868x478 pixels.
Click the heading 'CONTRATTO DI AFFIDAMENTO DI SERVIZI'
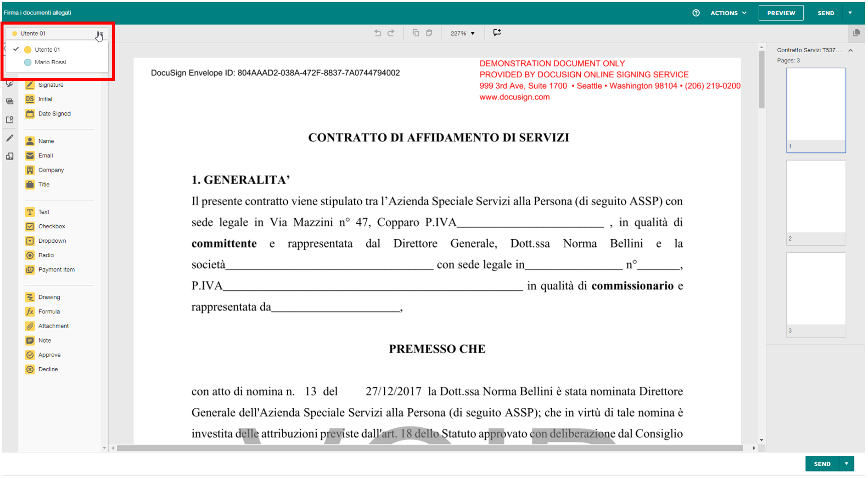(x=439, y=138)
